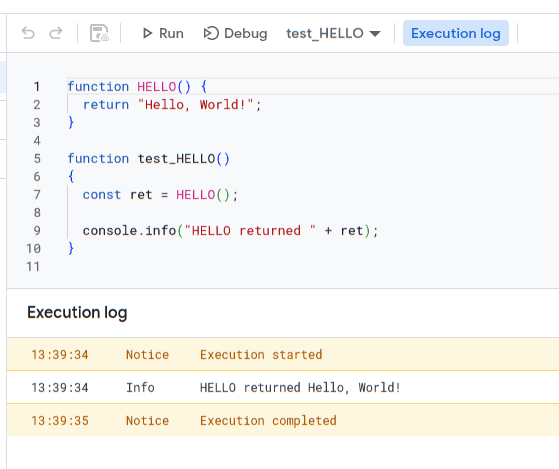Click the console.info code line
The image size is (559, 469).
click(x=230, y=231)
